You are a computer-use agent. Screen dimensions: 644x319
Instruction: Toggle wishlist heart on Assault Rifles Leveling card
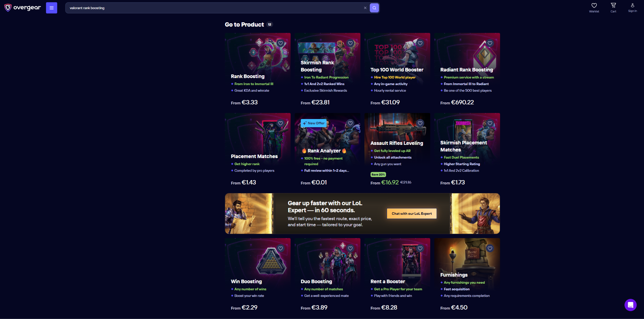point(420,123)
